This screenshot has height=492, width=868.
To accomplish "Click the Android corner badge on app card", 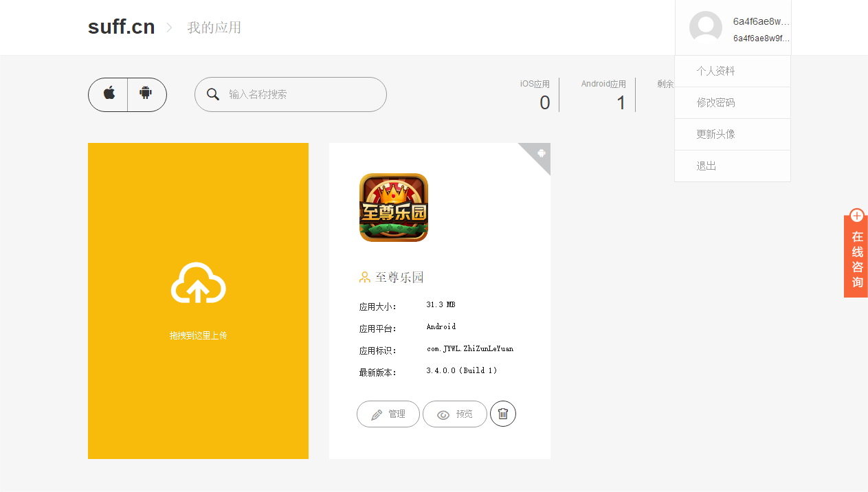I will click(x=541, y=153).
